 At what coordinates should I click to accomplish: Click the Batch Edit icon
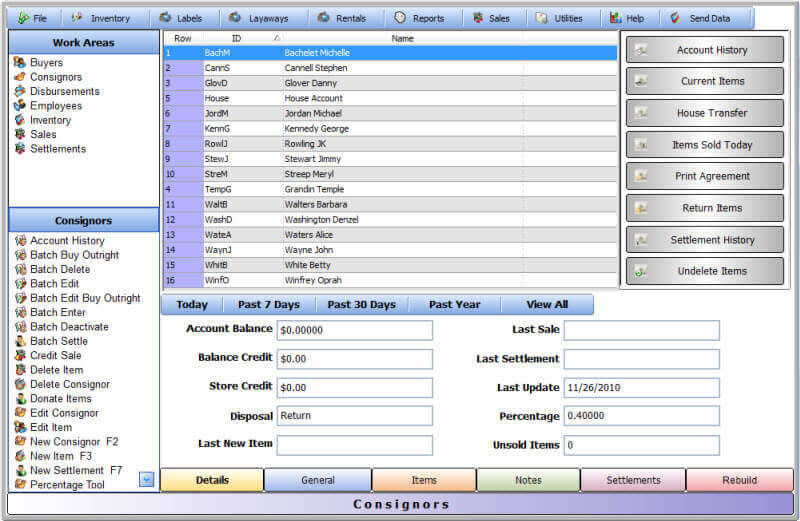click(20, 283)
